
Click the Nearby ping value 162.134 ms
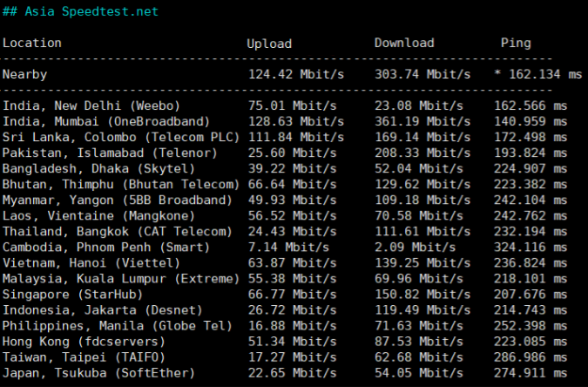click(x=544, y=74)
